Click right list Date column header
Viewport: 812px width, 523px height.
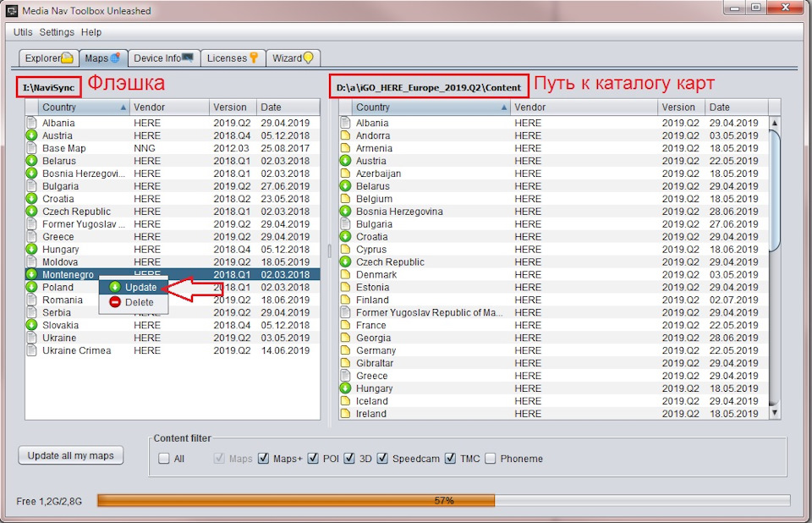(737, 107)
